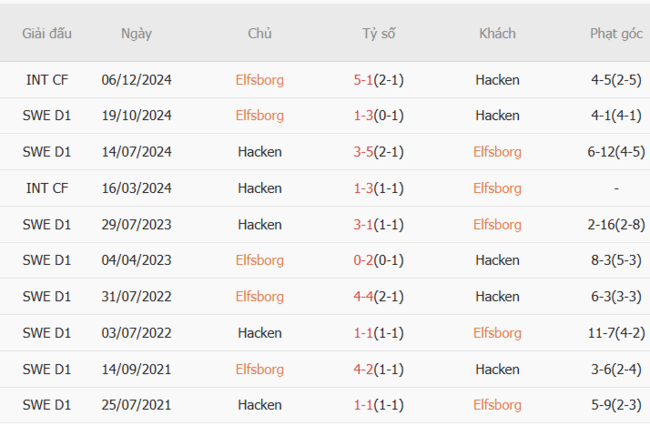The height and width of the screenshot is (426, 650).
Task: Click the 1-3 score on 19/10/2024
Action: tap(364, 115)
